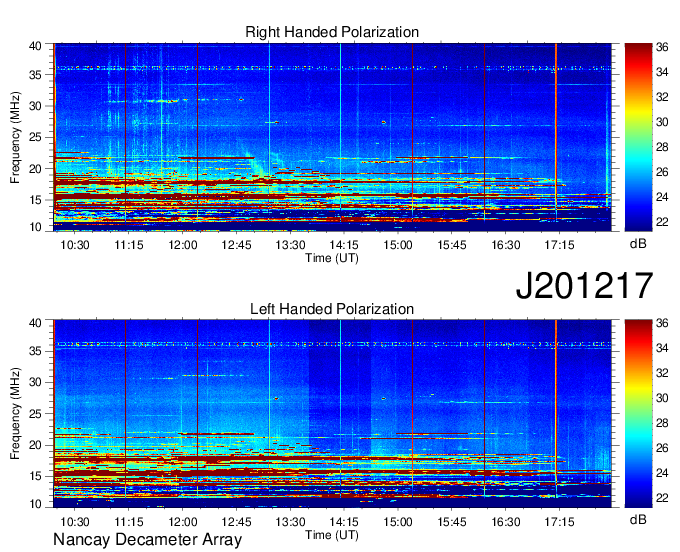Click the bottom plot's Frequency (MHz) axis label
The image size is (680, 552).
(15, 414)
